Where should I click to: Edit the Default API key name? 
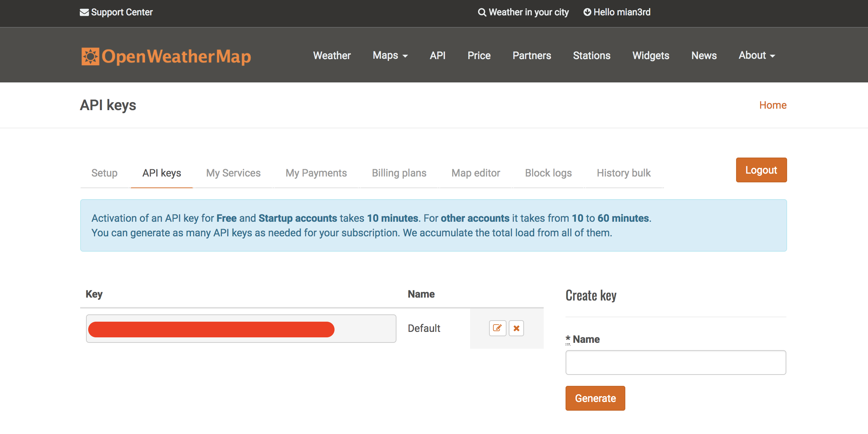497,328
